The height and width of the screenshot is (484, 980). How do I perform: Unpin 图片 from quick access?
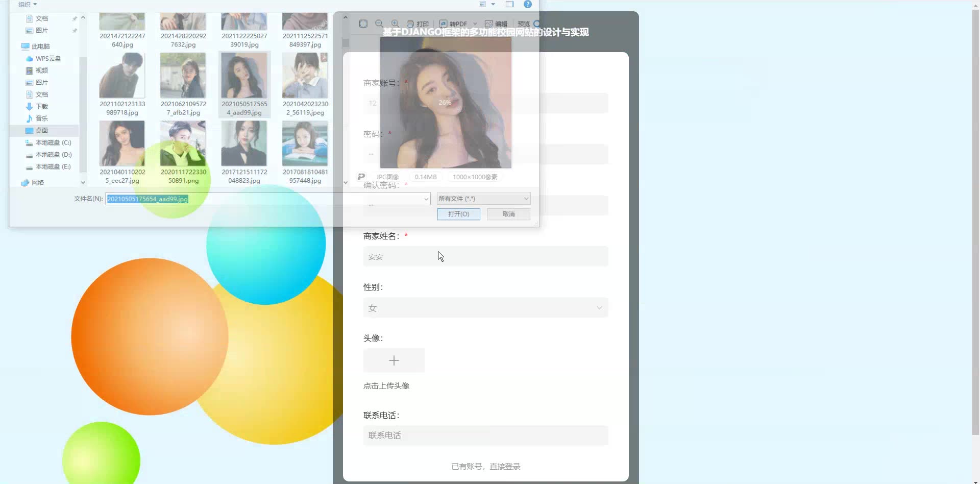(x=75, y=31)
